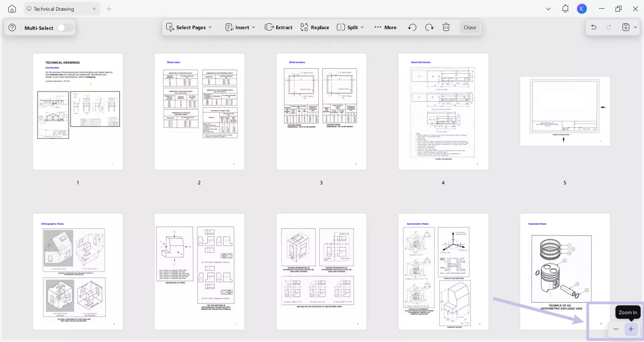Click page number label "4"
The width and height of the screenshot is (644, 342).
443,183
